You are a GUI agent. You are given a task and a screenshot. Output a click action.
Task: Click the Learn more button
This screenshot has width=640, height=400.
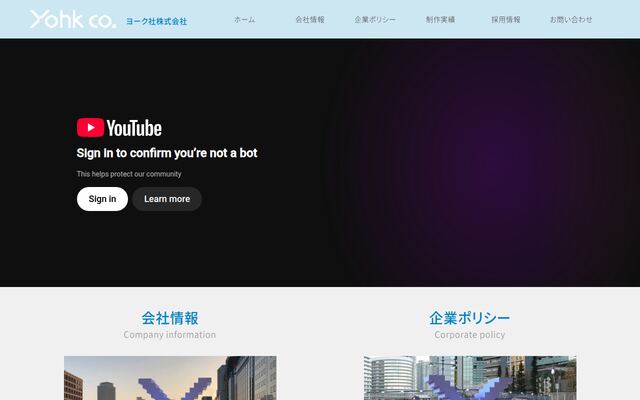point(167,199)
